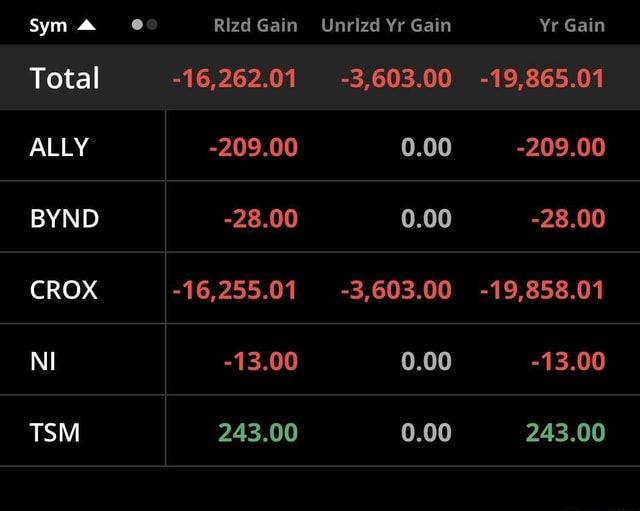
Task: Open the ALLY symbol row
Action: 60,147
